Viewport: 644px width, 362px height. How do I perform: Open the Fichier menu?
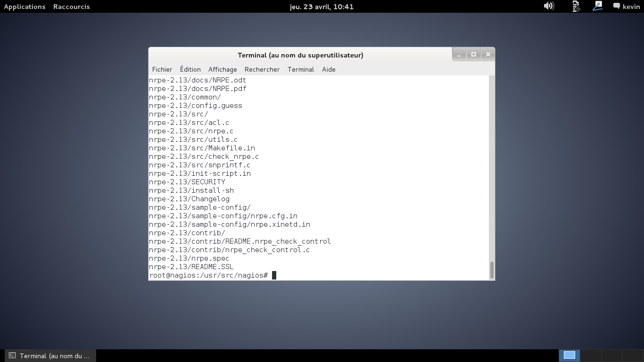click(x=162, y=69)
